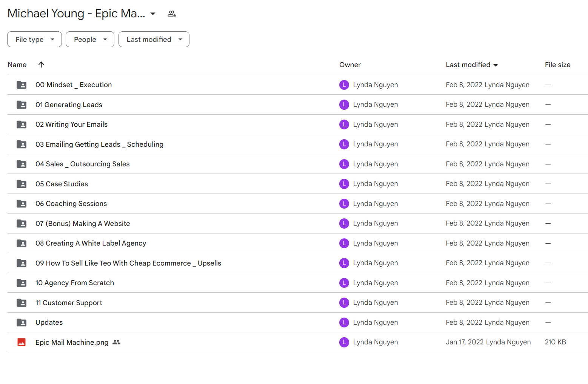The image size is (588, 384).
Task: Click the red image icon of Epic Mail Machine.png
Action: coord(22,342)
